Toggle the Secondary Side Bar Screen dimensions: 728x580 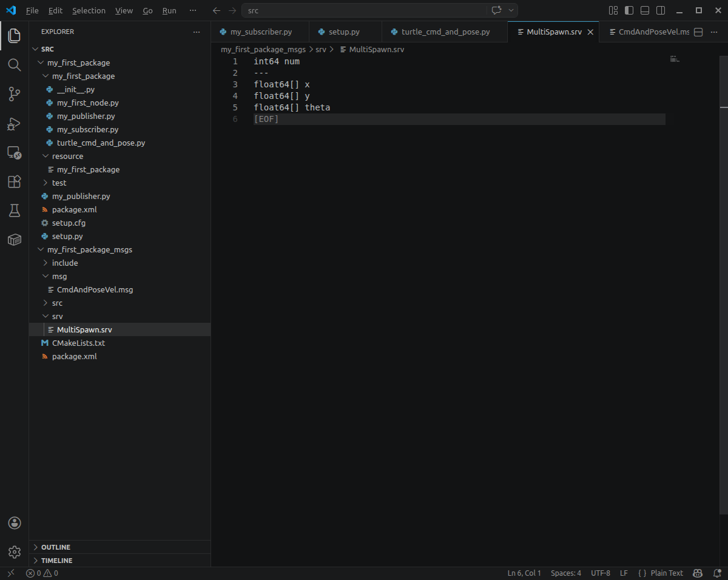click(x=661, y=10)
